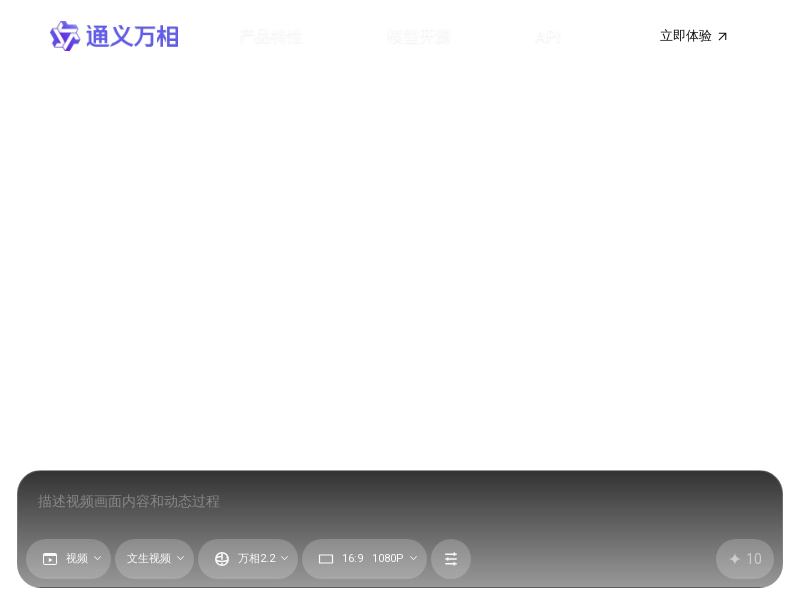Open the advanced settings sliders icon
Screen dimensions: 800x600
click(451, 559)
